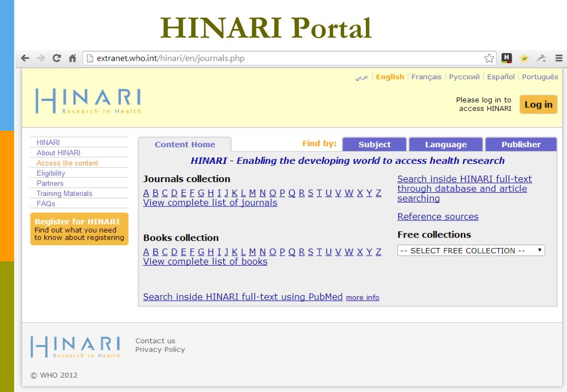Viewport: 567px width, 392px height.
Task: Click the HINARI logo in the footer
Action: pos(75,347)
